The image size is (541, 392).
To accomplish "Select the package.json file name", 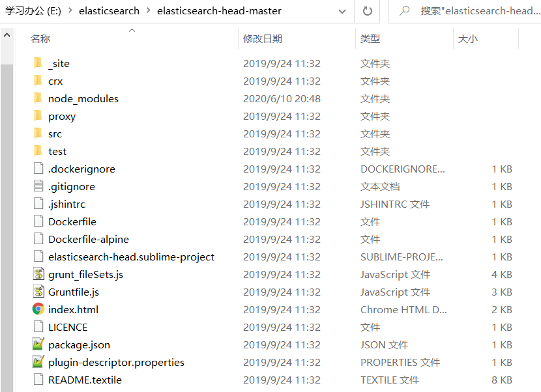I will pos(80,344).
